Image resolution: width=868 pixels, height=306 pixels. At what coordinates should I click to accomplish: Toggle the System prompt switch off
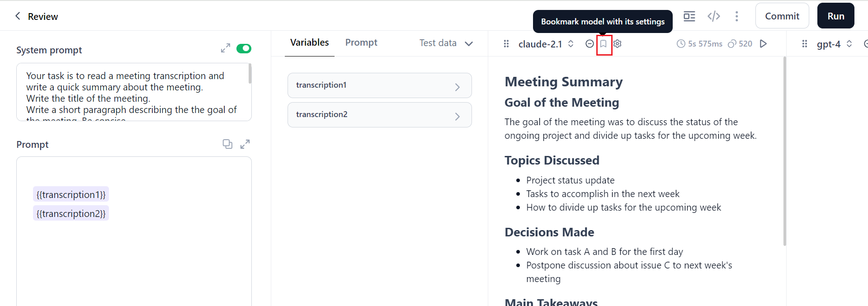click(244, 48)
